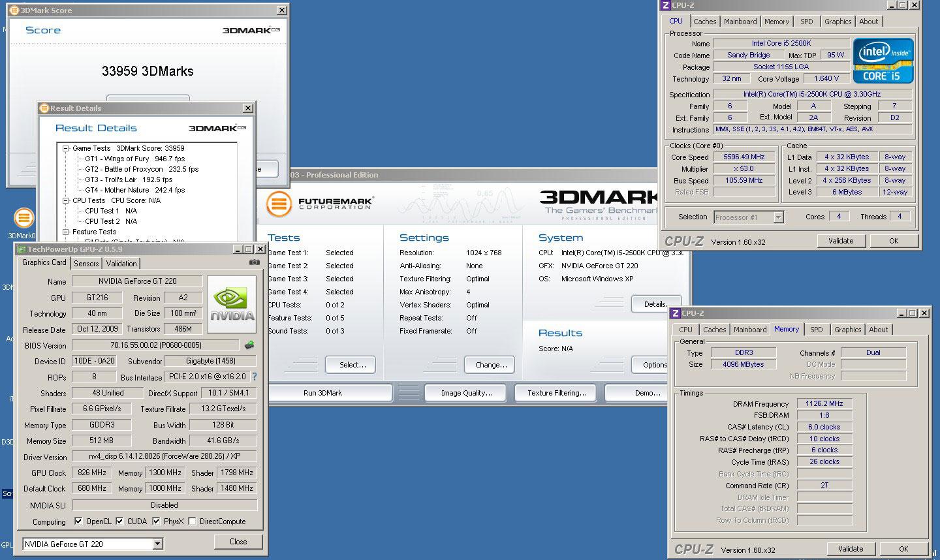The width and height of the screenshot is (940, 560).
Task: Open Caches tab in top CPU-Z window
Action: pyautogui.click(x=705, y=22)
